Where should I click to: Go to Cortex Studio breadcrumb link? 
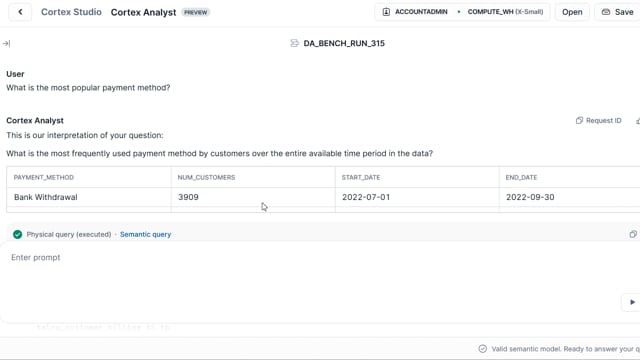pos(71,12)
